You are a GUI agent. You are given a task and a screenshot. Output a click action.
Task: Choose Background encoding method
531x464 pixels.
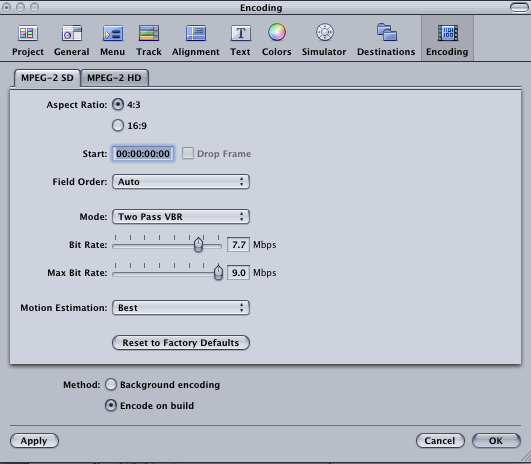[111, 384]
